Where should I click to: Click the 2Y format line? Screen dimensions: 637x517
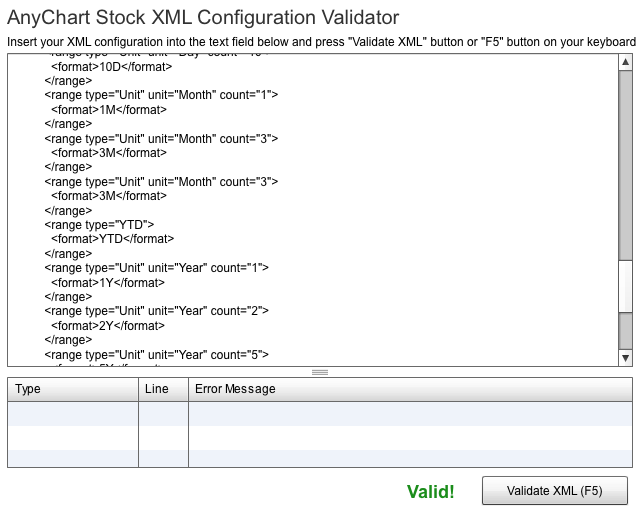[x=108, y=325]
